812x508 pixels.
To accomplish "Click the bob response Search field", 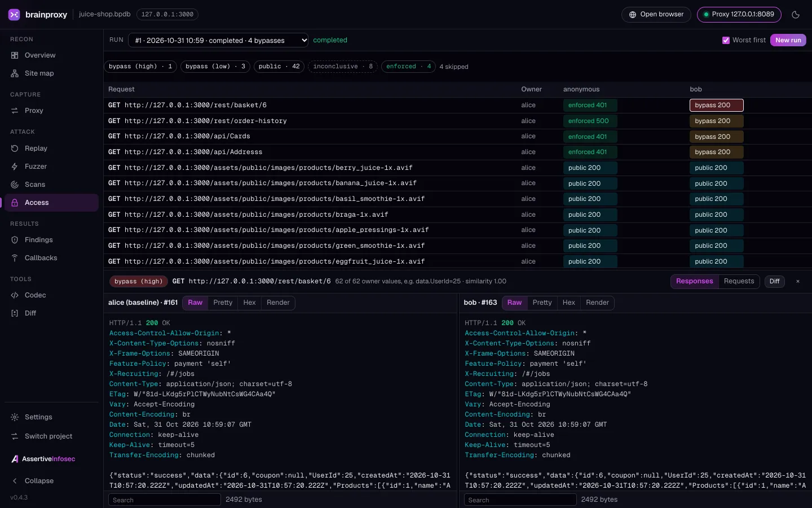I will [x=520, y=500].
